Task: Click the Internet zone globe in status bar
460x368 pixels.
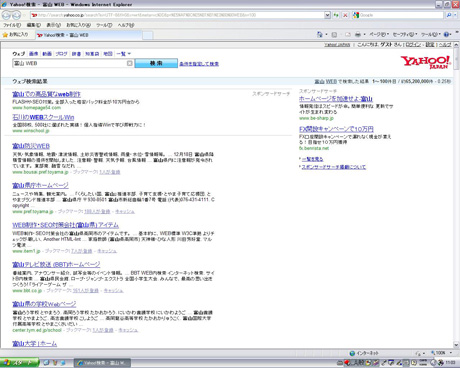Action: click(352, 353)
